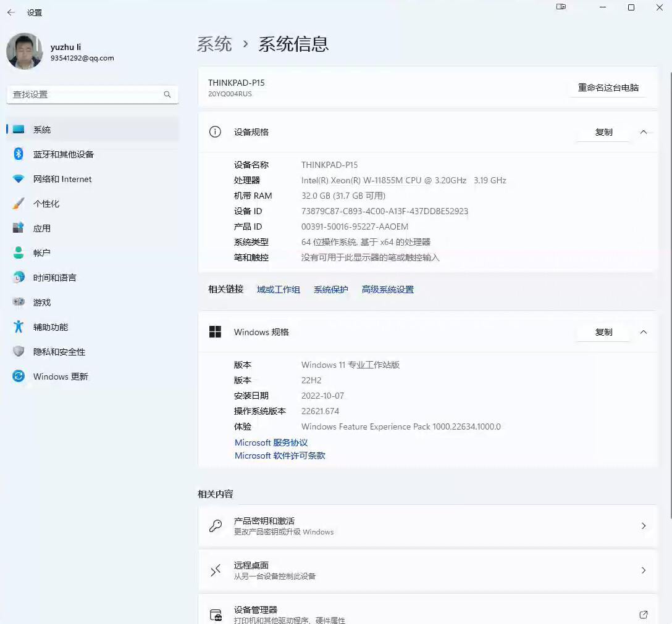Select 网络和 Internet menu label
This screenshot has height=624, width=672.
tap(62, 179)
